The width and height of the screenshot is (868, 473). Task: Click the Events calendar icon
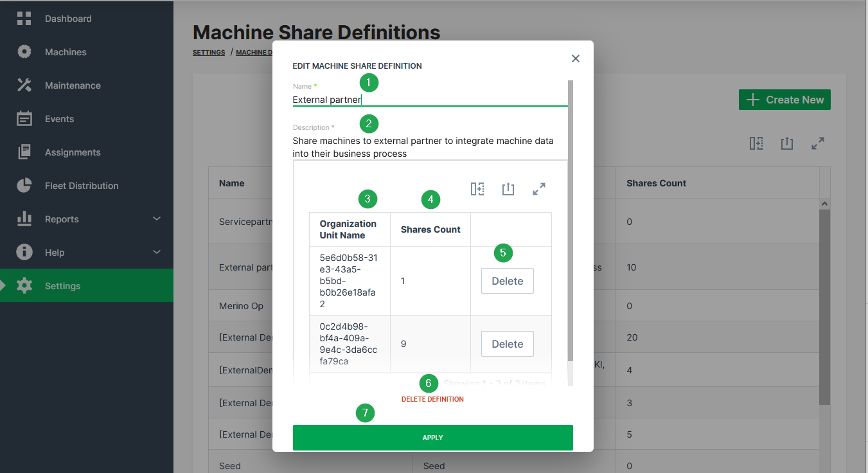24,119
